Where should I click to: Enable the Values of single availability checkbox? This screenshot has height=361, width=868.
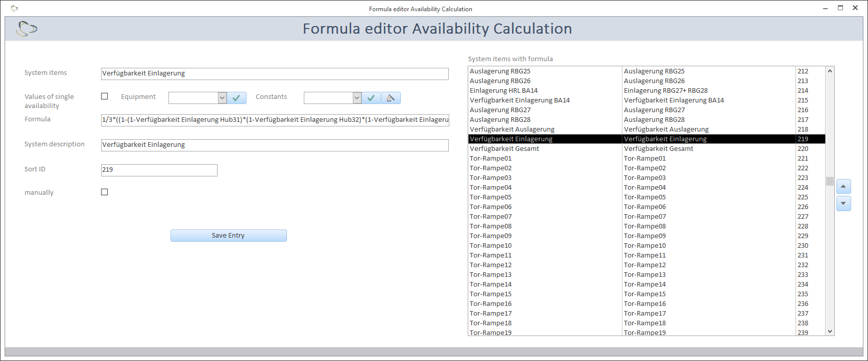pyautogui.click(x=105, y=96)
